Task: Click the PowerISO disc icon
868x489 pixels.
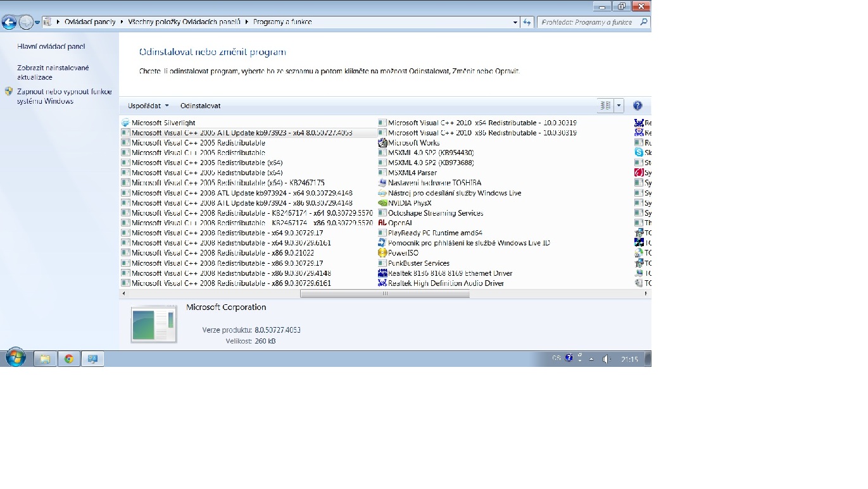Action: click(x=382, y=253)
